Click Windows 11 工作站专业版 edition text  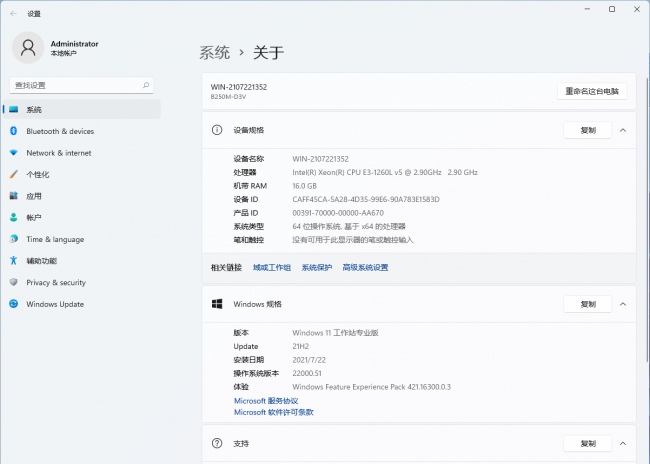335,333
